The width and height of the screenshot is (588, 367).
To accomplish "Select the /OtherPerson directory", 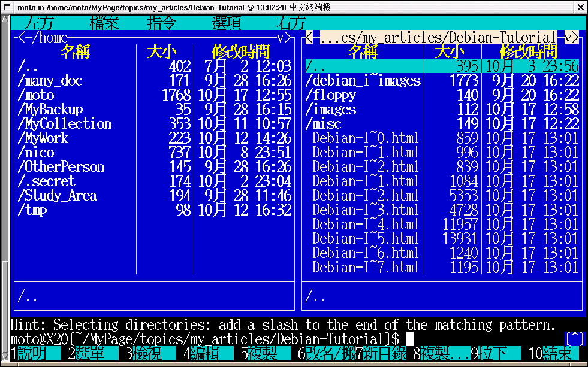I will 155,166.
